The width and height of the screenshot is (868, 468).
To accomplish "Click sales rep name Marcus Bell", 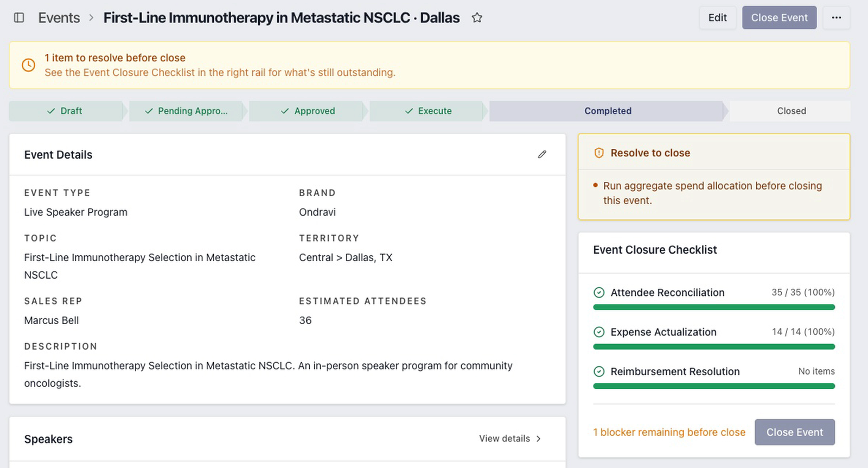I will point(52,321).
